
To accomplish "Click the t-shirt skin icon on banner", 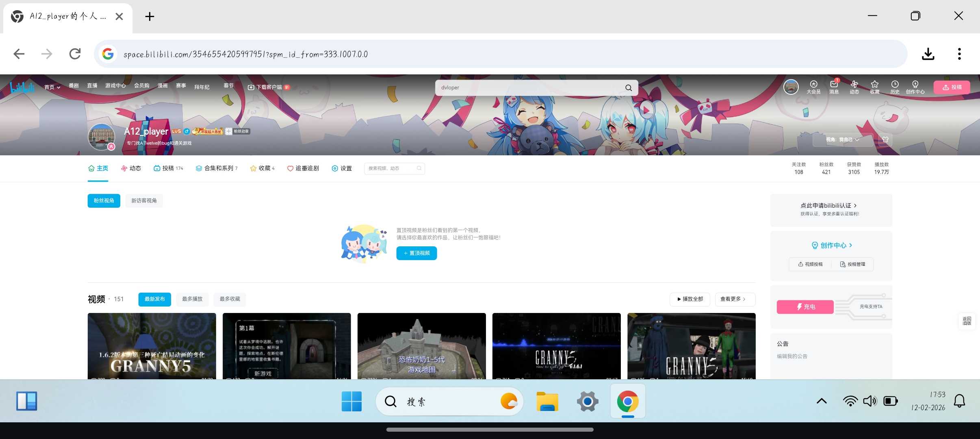I will [885, 140].
